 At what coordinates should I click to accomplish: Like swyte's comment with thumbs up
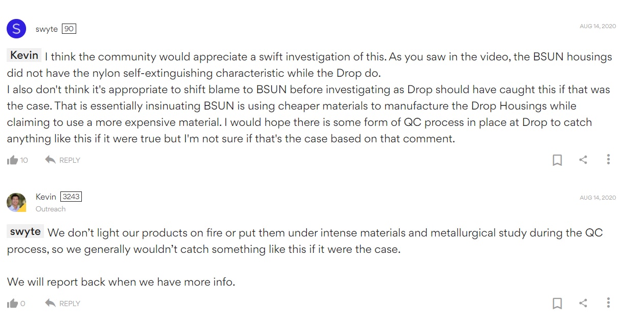point(12,160)
